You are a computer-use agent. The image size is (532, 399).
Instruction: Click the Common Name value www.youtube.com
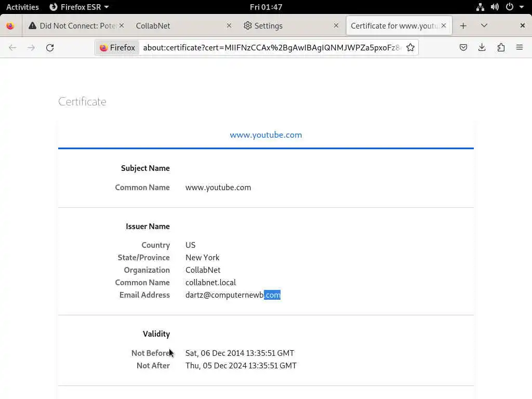218,188
